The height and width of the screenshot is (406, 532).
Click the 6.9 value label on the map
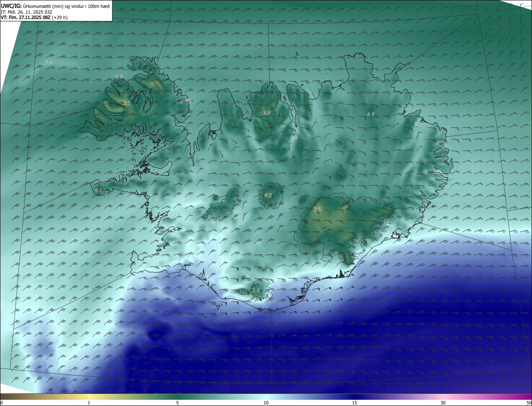(x=119, y=76)
